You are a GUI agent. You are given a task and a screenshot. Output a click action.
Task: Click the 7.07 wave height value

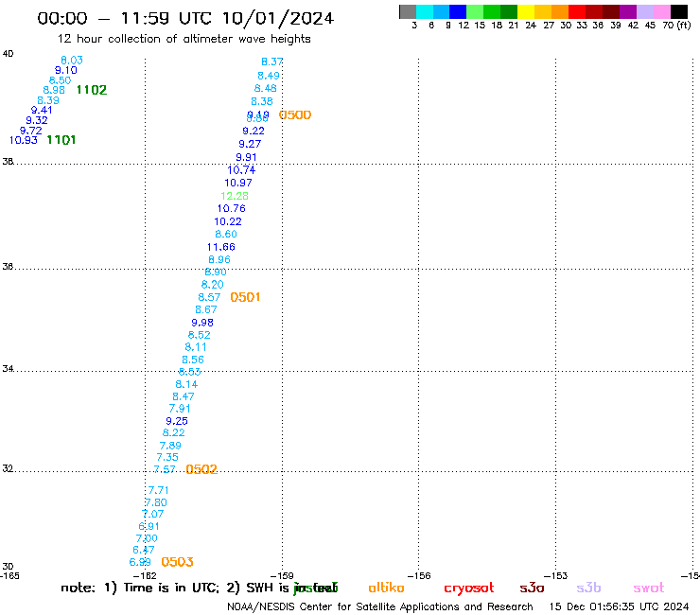click(x=152, y=515)
